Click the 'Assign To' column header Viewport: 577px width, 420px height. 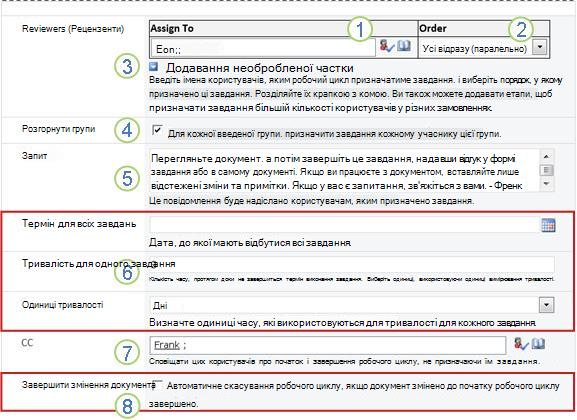[283, 28]
